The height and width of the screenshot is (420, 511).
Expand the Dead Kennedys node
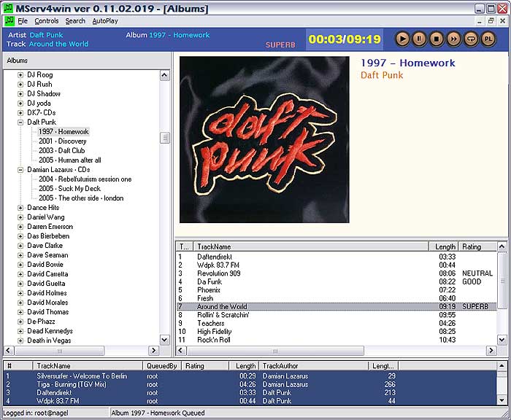tap(20, 331)
